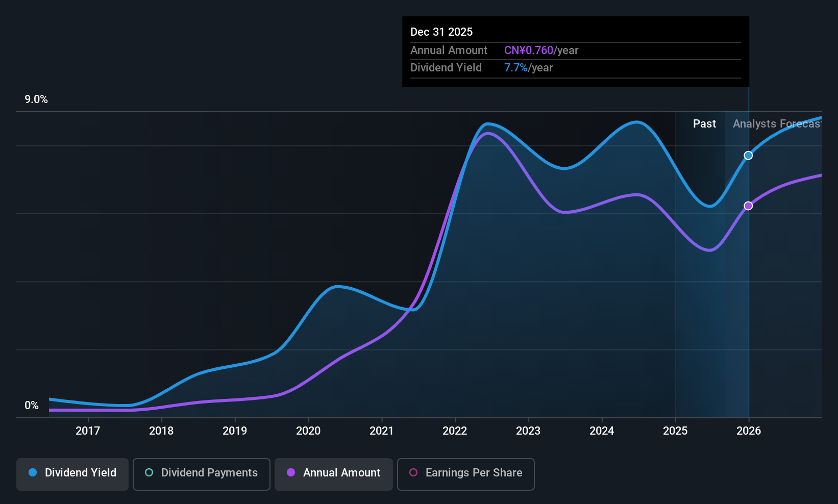
Task: Click the blue Dividend Yield data point marker
Action: [x=748, y=156]
